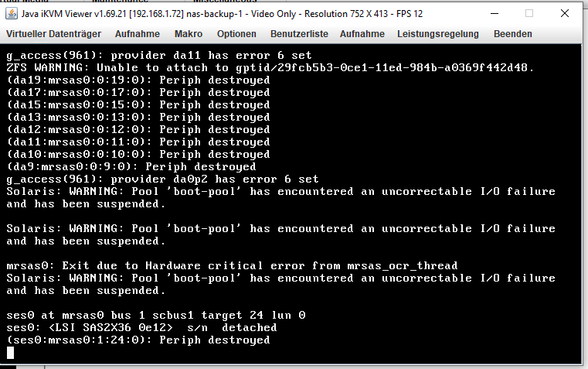Select Beenden to exit the viewer
This screenshot has width=588, height=369.
click(512, 34)
